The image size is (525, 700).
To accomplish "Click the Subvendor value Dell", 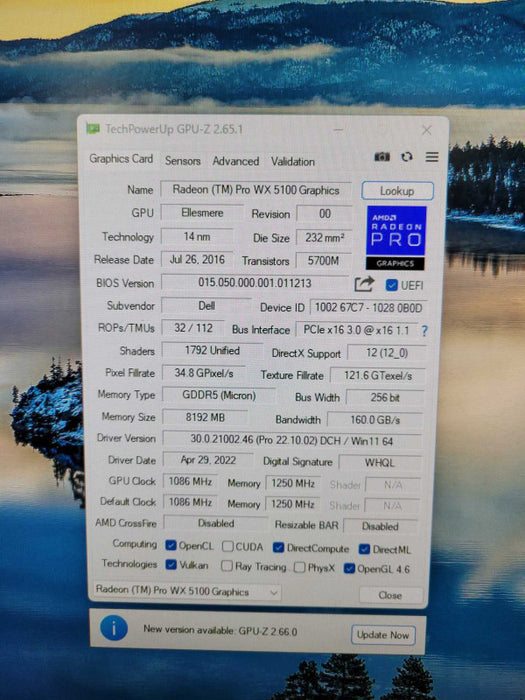I will click(x=206, y=306).
